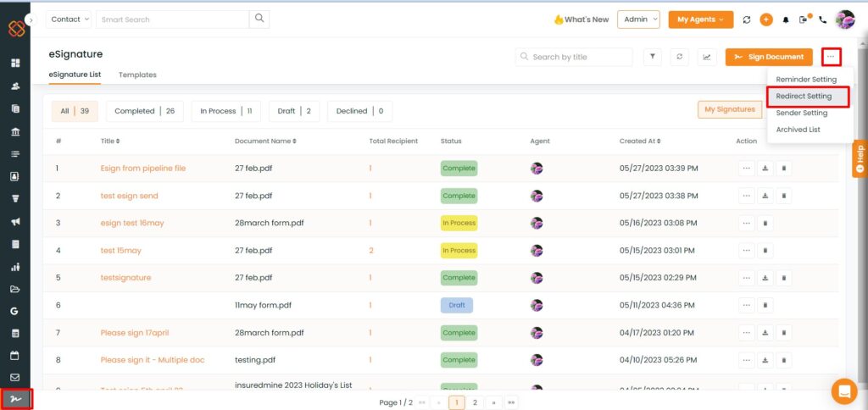Screen dimensions: 868x410
Task: Open the more options ellipsis menu
Action: click(x=831, y=57)
